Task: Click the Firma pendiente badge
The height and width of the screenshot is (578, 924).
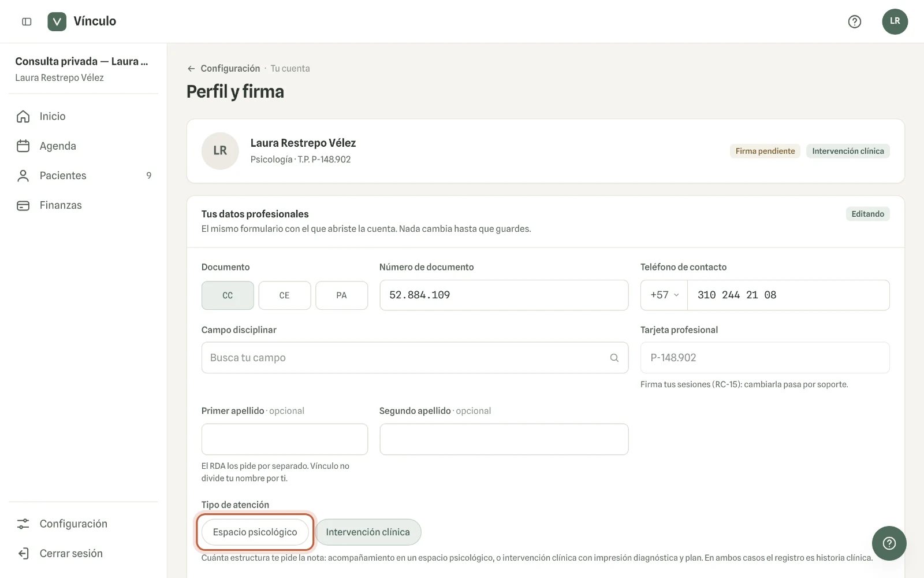Action: [x=765, y=151]
